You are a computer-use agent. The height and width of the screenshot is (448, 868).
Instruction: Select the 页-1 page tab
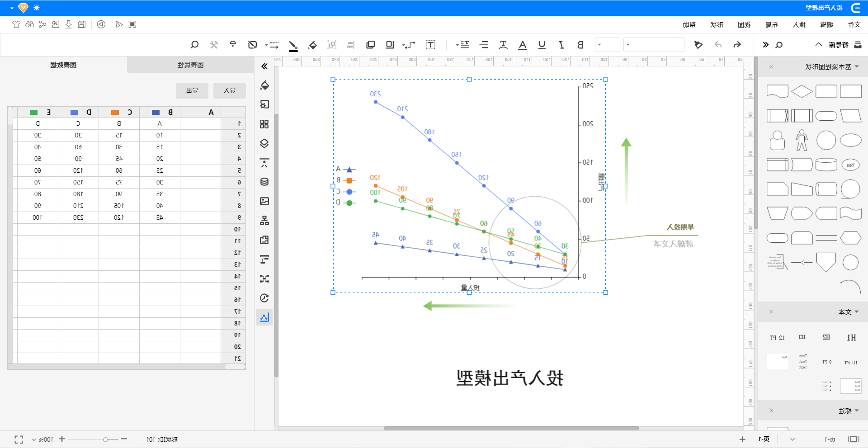[764, 439]
